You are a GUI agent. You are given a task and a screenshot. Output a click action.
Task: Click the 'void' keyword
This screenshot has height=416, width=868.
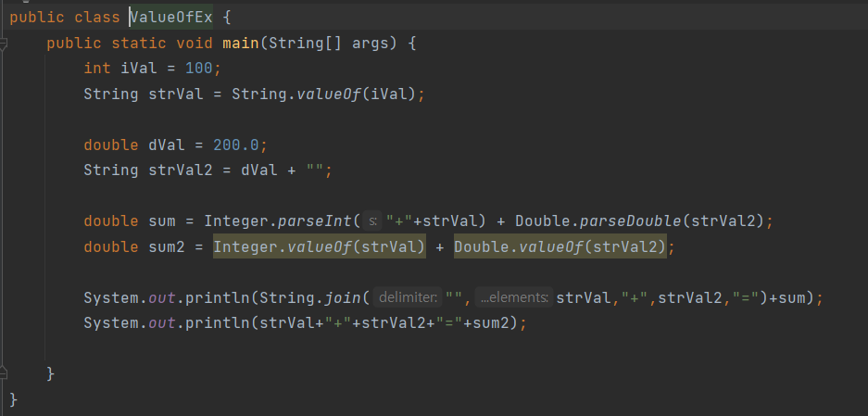click(x=195, y=44)
